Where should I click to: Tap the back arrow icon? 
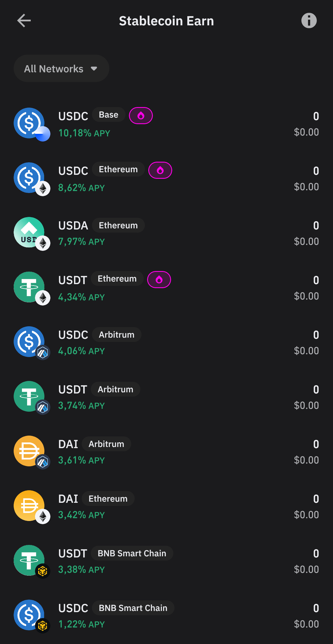point(24,21)
